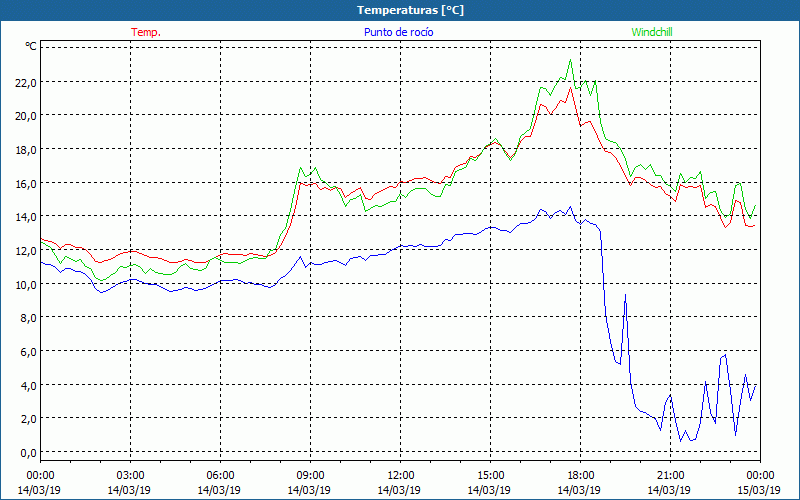Click the 21:00 time axis label
Viewport: 800px width, 500px height.
(x=670, y=476)
